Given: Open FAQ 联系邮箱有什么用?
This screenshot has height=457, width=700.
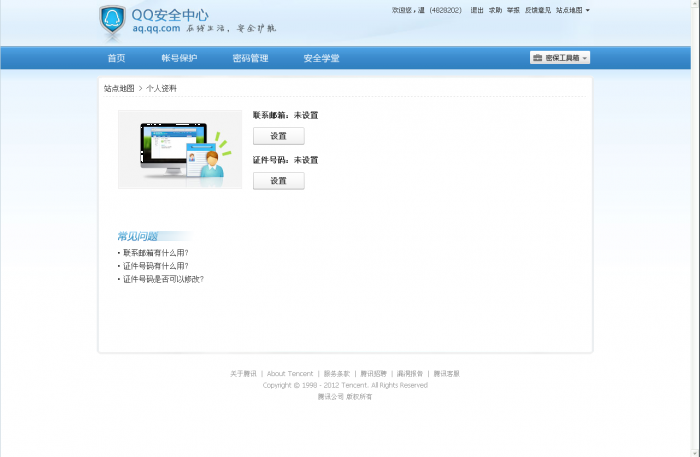Looking at the screenshot, I should [x=155, y=253].
